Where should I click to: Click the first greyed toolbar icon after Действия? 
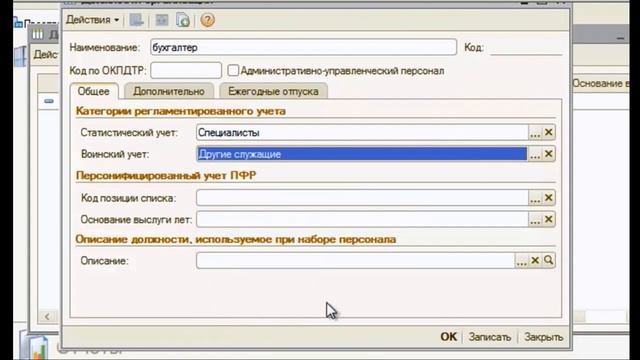(136, 20)
